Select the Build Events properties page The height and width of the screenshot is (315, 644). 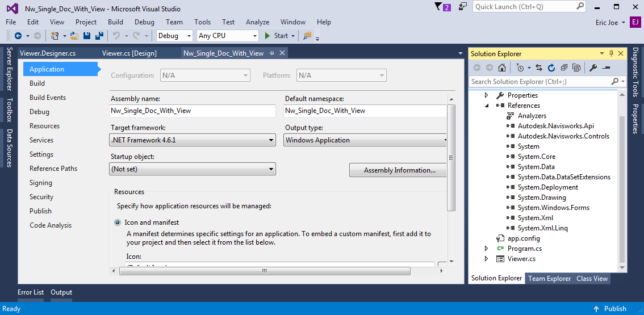click(48, 98)
